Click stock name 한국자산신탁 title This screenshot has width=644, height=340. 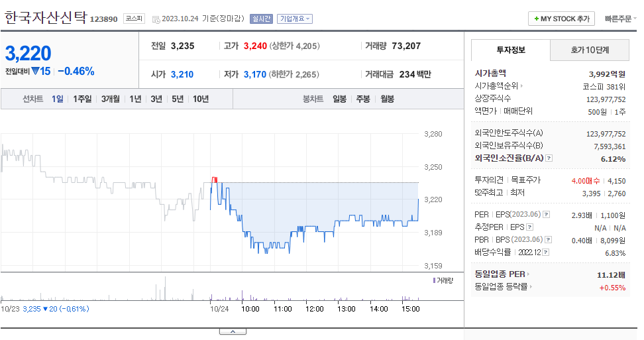(45, 17)
